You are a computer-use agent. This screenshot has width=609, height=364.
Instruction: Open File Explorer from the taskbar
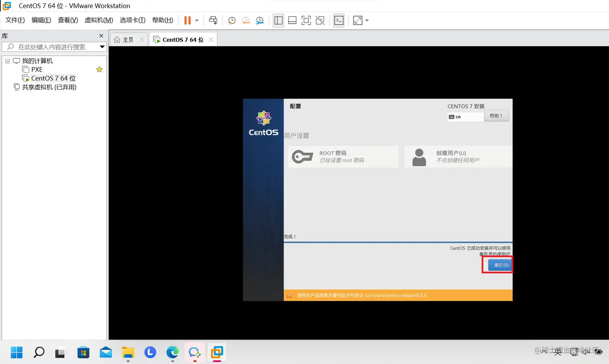point(128,353)
